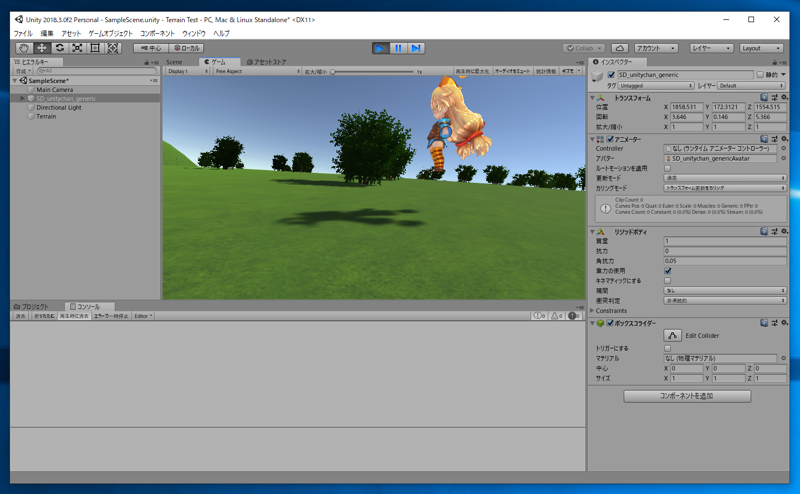The image size is (800, 494).
Task: Open the Transform component preset icon
Action: pyautogui.click(x=774, y=97)
